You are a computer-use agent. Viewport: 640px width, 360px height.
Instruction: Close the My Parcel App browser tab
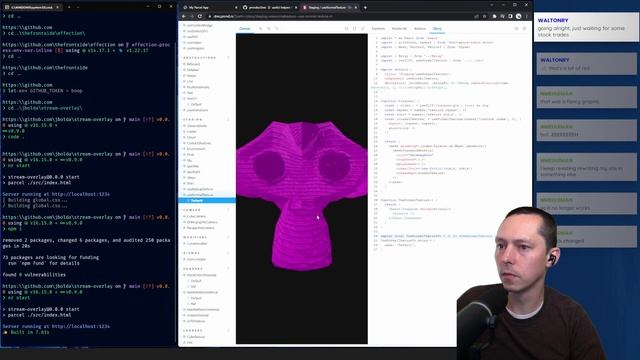236,7
